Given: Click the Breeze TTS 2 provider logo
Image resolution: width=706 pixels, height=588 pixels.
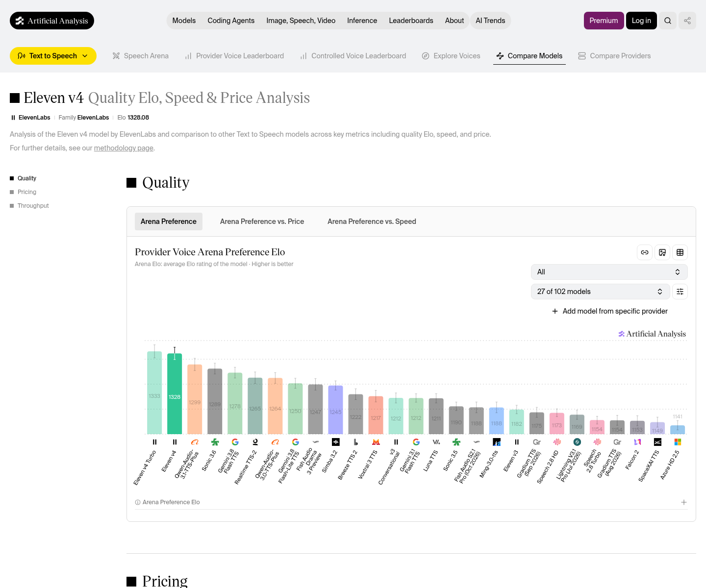Looking at the screenshot, I should (355, 442).
